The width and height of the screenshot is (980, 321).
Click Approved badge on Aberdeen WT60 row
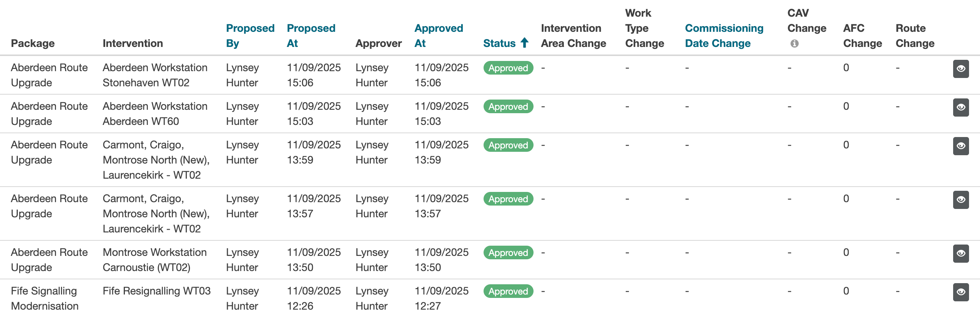pyautogui.click(x=507, y=107)
